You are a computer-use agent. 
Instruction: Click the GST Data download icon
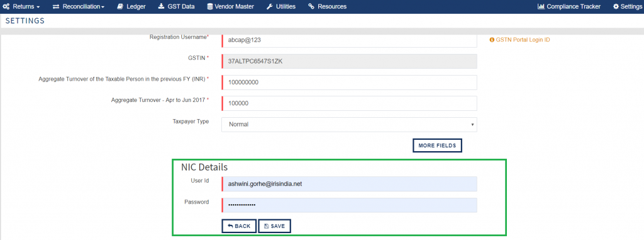pyautogui.click(x=161, y=6)
